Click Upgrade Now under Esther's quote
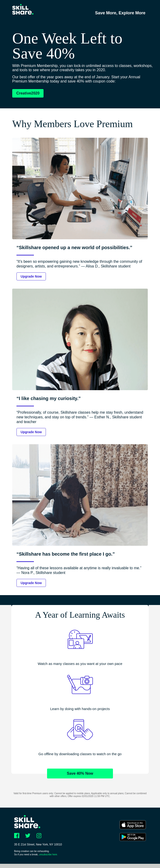Viewport: 160px width, 868px height. (x=31, y=432)
